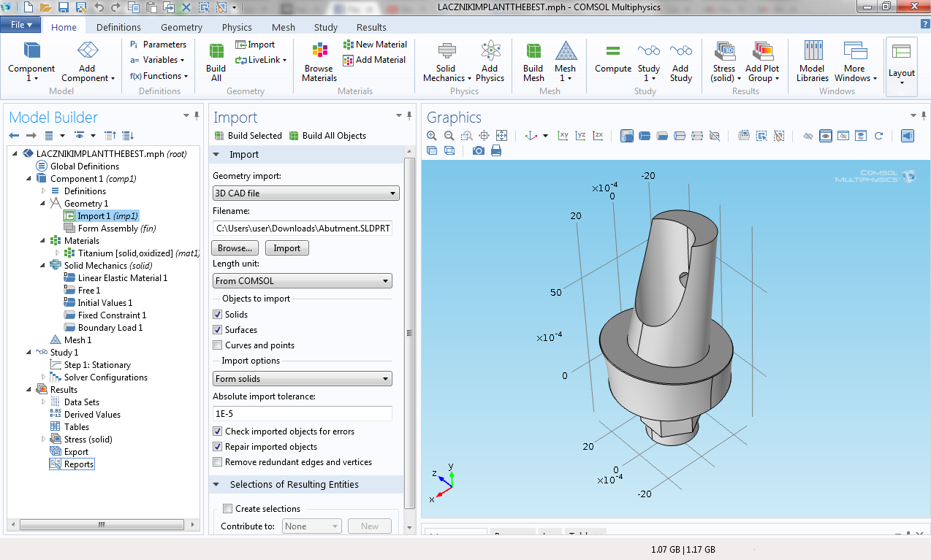This screenshot has width=931, height=560.
Task: Check the Create selections checkbox
Action: pos(228,509)
